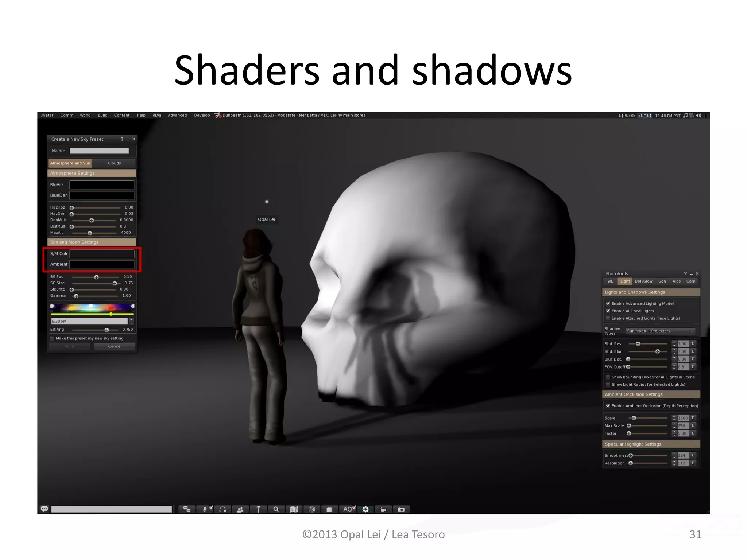The width and height of the screenshot is (747, 560).
Task: Click BUY L$ button
Action: [x=645, y=116]
